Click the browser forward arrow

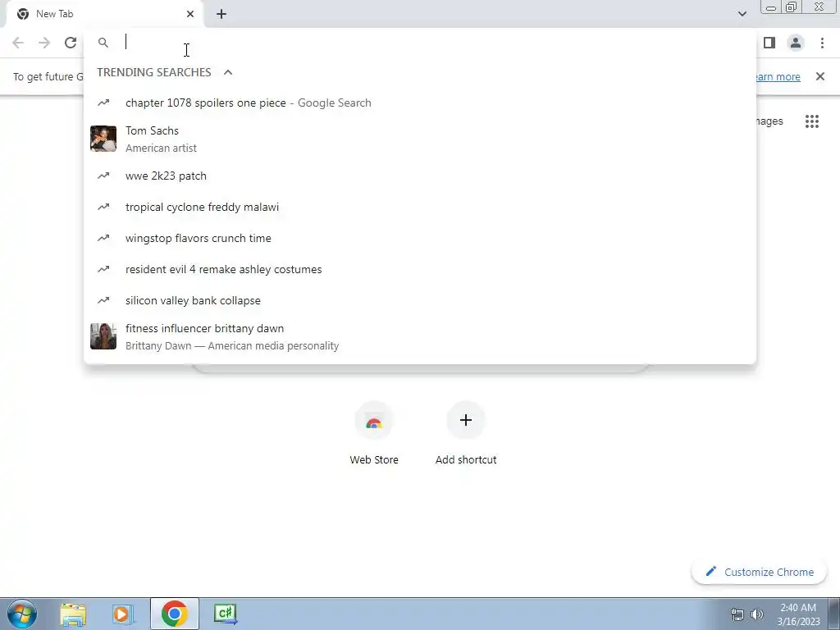coord(44,43)
